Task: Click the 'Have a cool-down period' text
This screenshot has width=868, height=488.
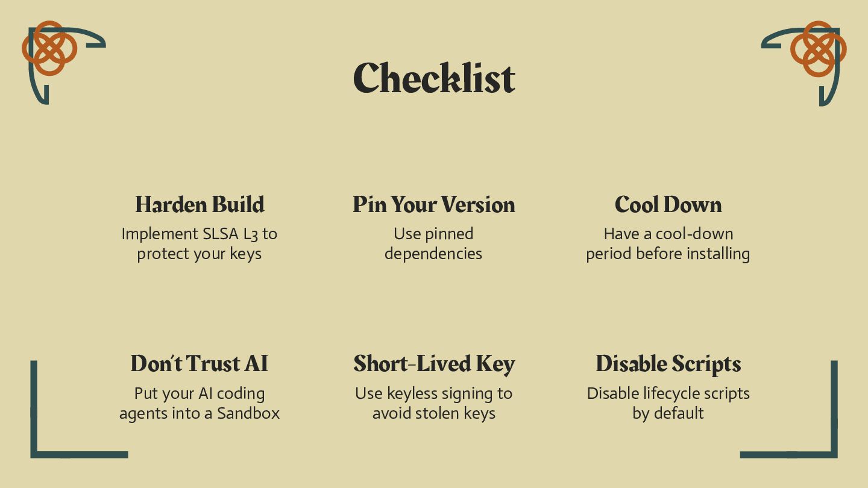Action: [x=668, y=243]
